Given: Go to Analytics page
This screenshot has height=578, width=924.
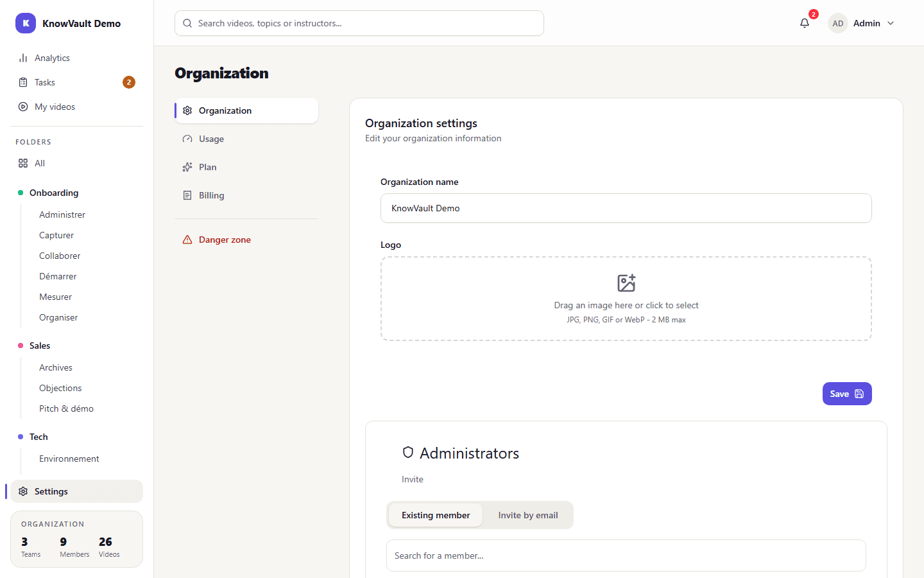Looking at the screenshot, I should [x=76, y=58].
